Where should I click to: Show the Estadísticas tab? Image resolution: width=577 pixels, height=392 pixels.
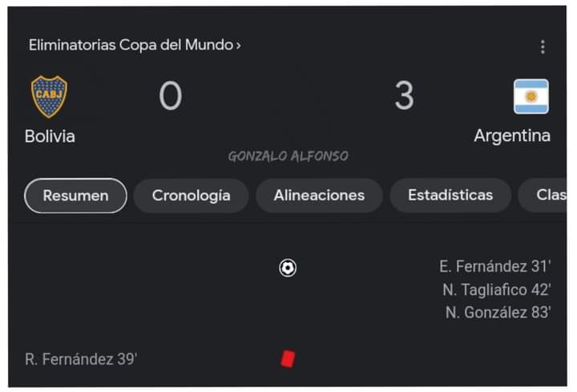point(450,195)
